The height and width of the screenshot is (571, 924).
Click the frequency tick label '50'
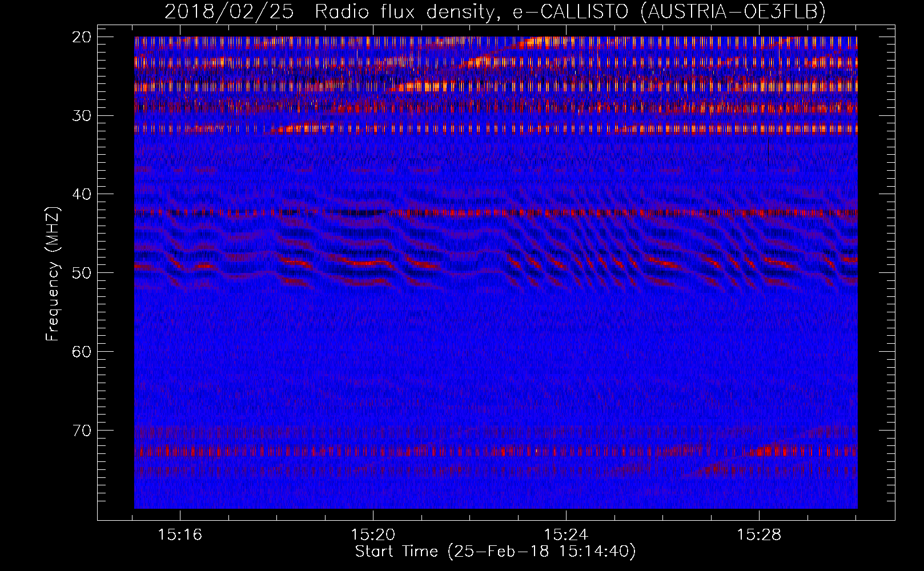pos(82,273)
